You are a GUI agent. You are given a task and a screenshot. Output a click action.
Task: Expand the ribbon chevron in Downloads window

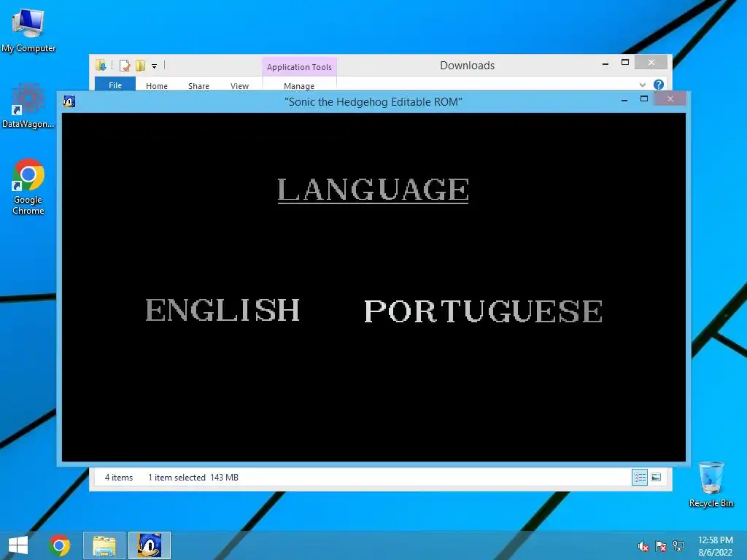[643, 85]
